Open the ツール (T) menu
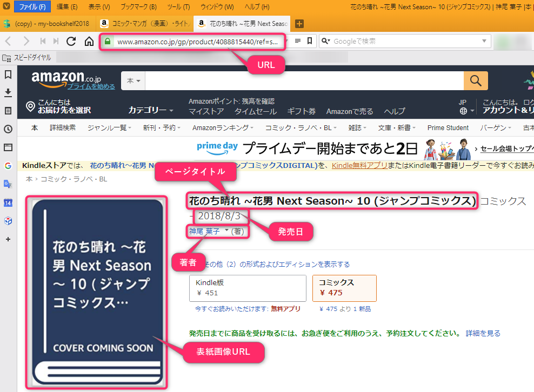 point(178,6)
